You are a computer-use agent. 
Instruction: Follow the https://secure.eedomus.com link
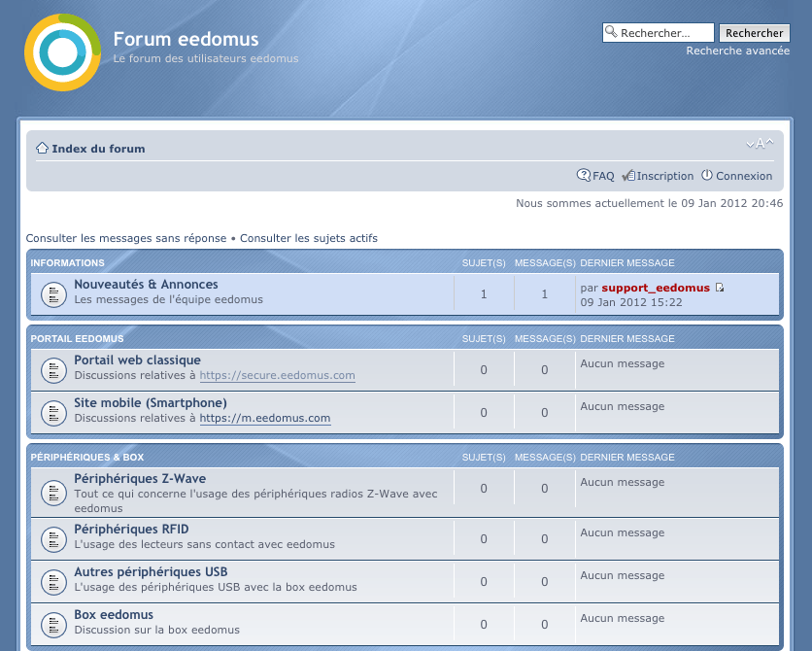click(278, 375)
